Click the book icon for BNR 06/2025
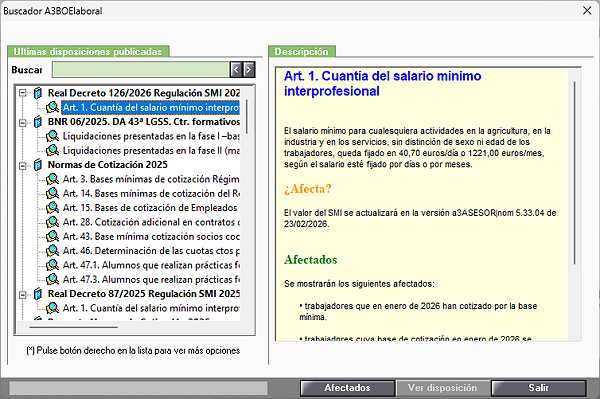Image resolution: width=600 pixels, height=399 pixels. coord(38,122)
